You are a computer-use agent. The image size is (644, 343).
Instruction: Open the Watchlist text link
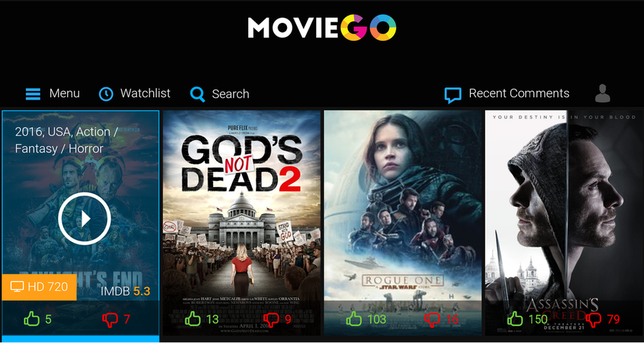(145, 94)
